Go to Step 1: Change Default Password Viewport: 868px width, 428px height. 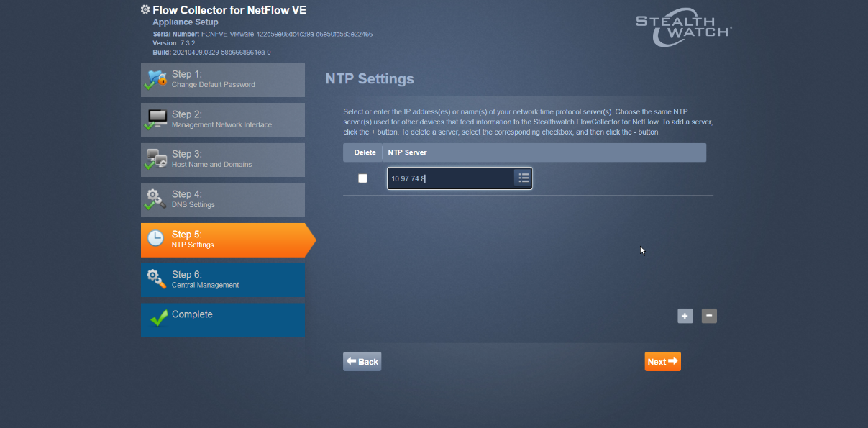(x=223, y=80)
